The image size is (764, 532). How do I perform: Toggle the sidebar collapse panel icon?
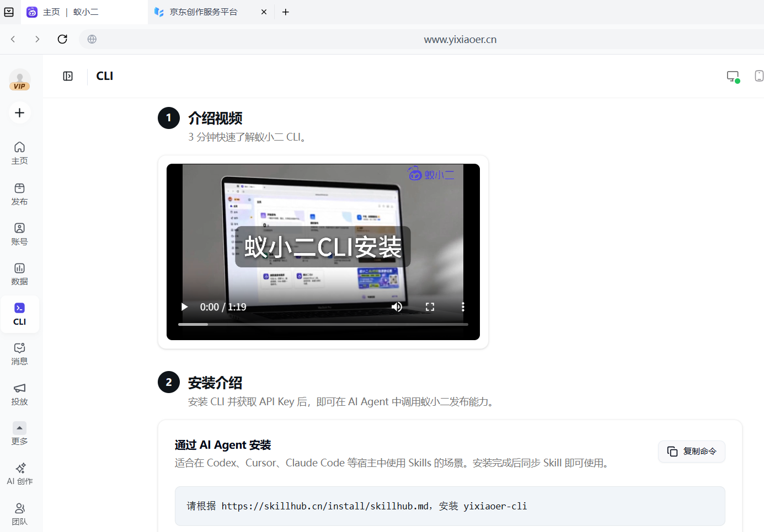[68, 76]
